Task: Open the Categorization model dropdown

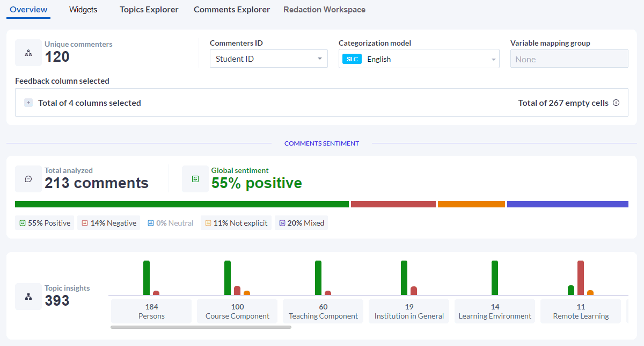Action: pos(419,59)
